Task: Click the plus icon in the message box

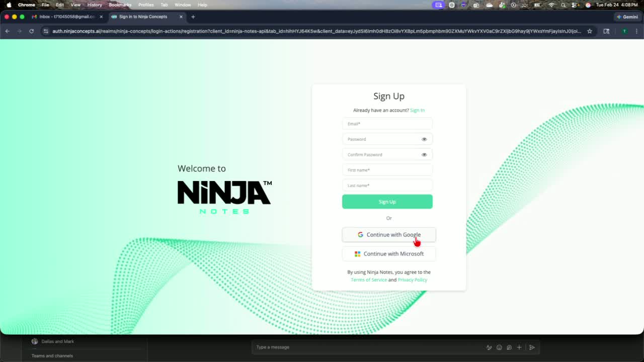Action: point(519,347)
